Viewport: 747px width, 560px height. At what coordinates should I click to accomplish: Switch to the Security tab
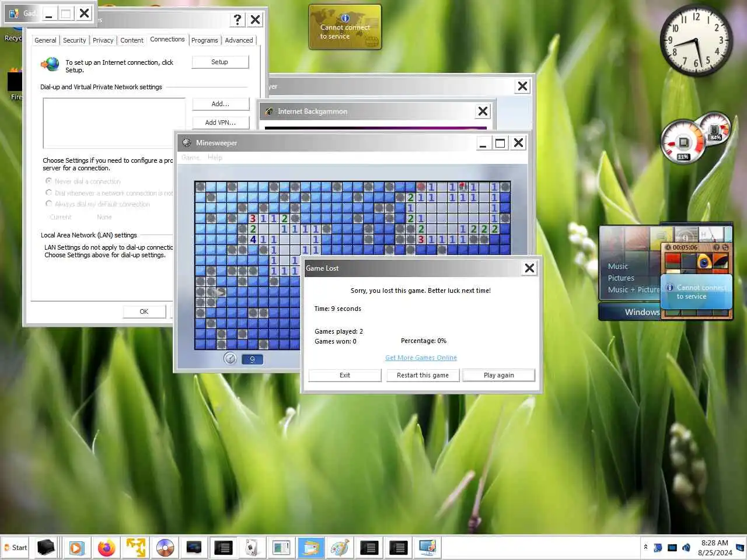(x=74, y=40)
